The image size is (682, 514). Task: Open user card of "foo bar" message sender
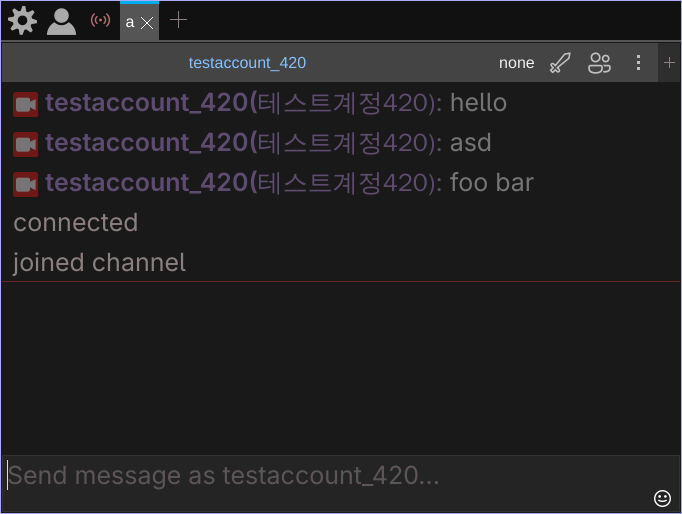tap(145, 183)
